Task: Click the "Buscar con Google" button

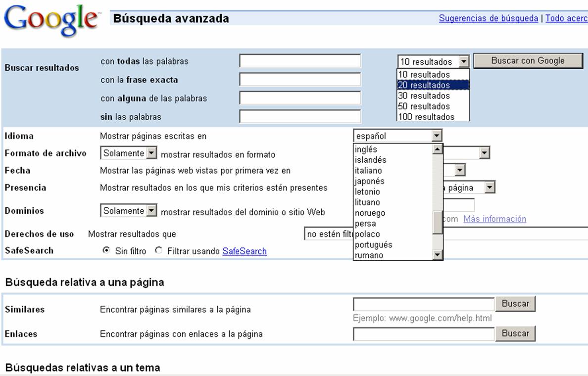Action: tap(528, 60)
